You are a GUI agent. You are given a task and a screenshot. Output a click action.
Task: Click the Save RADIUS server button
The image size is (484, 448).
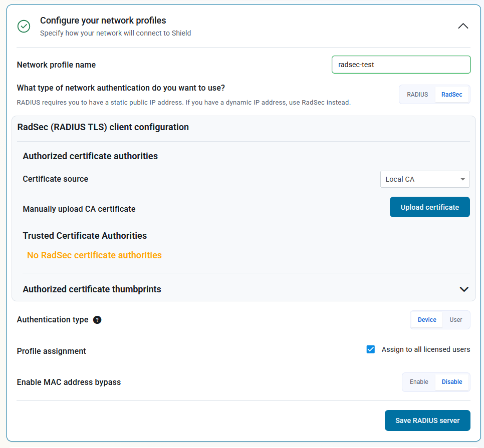[x=427, y=420]
